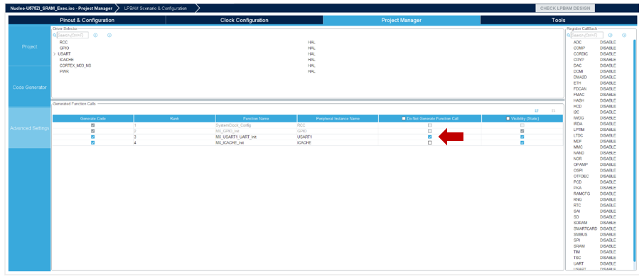The image size is (644, 279).
Task: Select SDRAM entry in Register CallBack
Action: [x=580, y=223]
